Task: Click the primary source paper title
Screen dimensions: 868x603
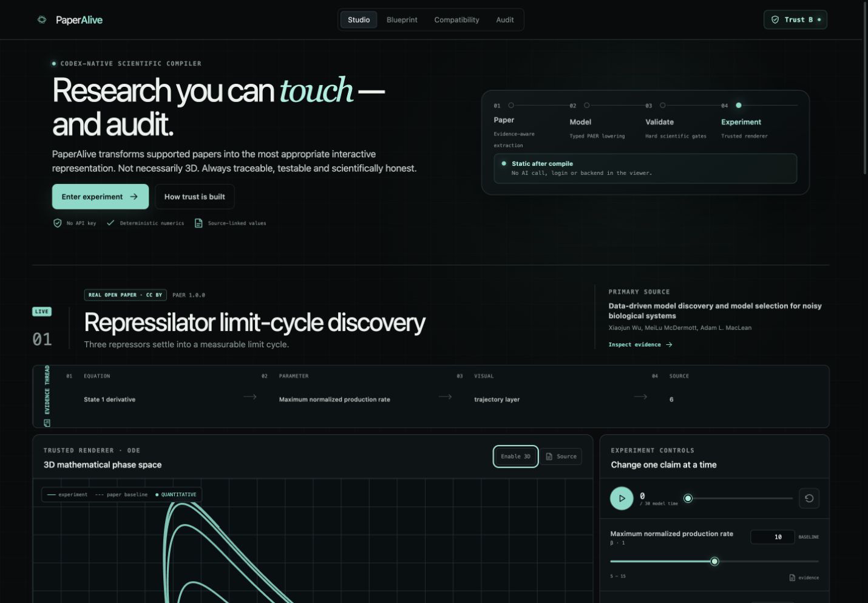Action: pyautogui.click(x=715, y=311)
